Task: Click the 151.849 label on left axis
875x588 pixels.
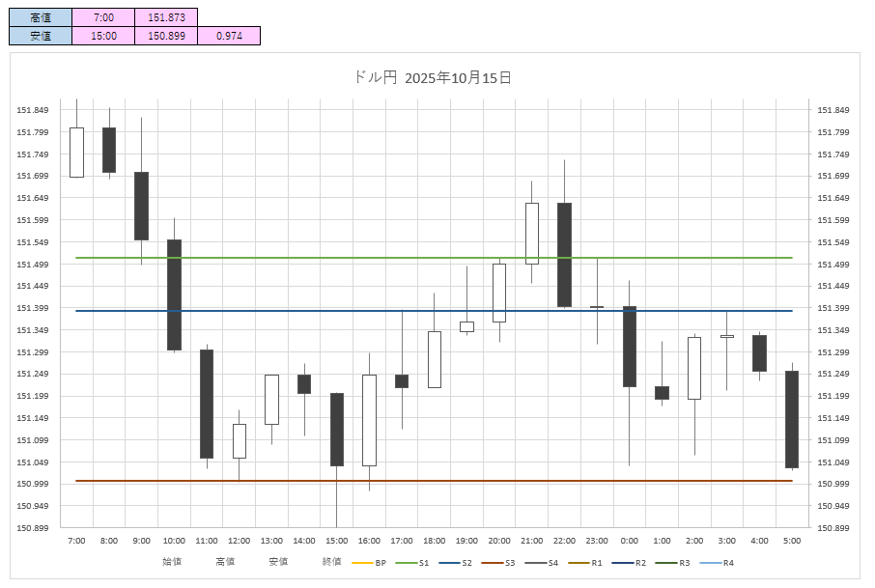Action: 34,110
